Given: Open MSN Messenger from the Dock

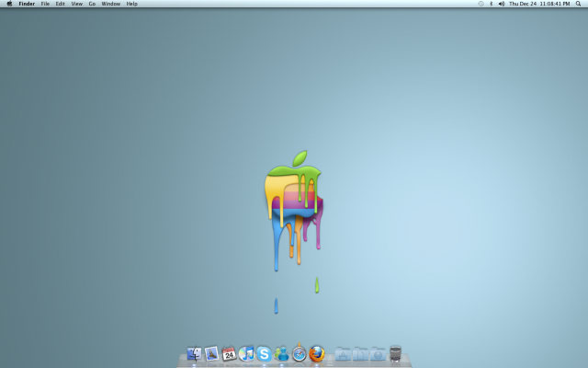Looking at the screenshot, I should tap(282, 353).
